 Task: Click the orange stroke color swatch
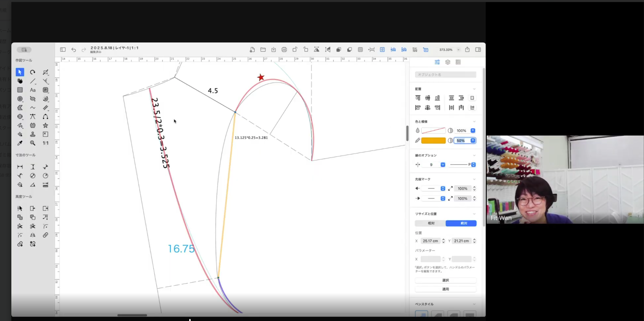[433, 141]
